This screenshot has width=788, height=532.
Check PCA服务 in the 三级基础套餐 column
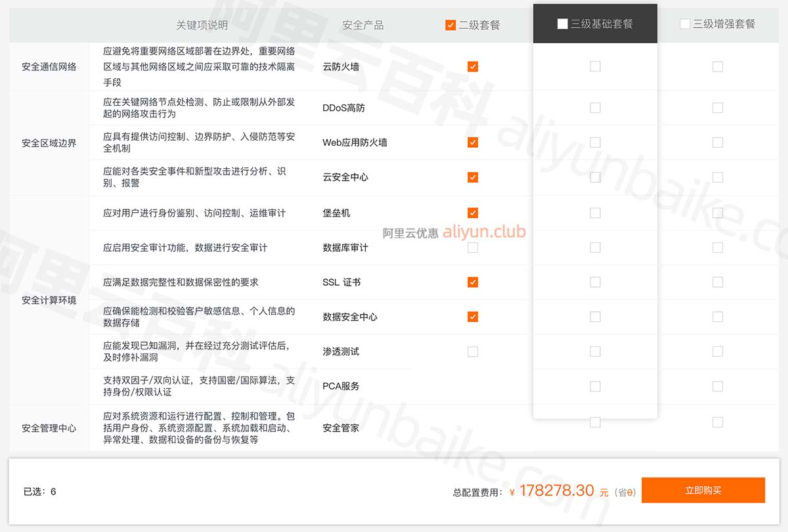[595, 386]
